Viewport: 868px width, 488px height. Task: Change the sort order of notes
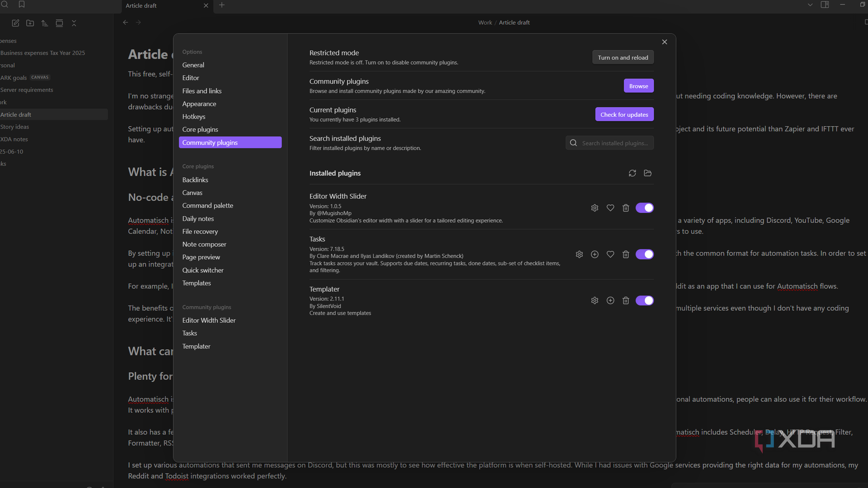click(45, 23)
